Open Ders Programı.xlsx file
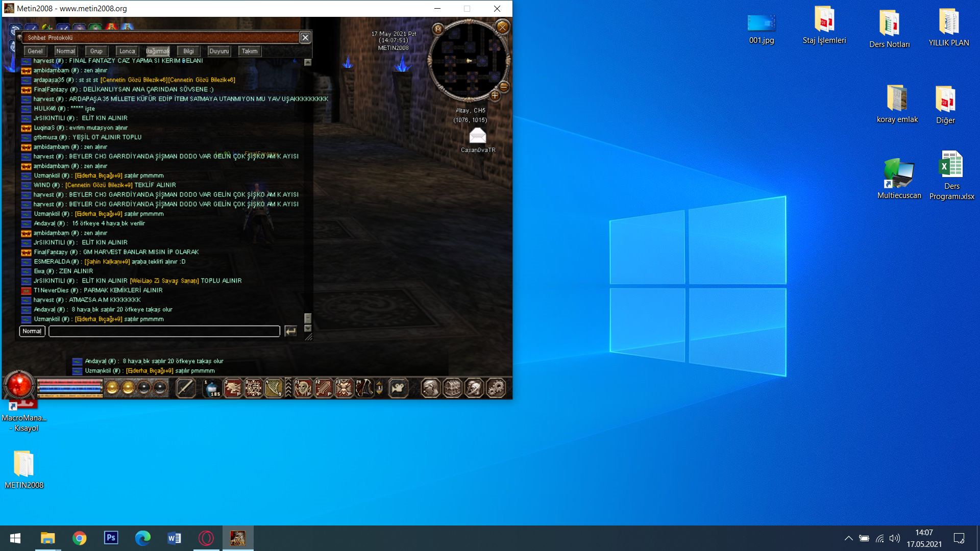The height and width of the screenshot is (551, 980). (951, 175)
